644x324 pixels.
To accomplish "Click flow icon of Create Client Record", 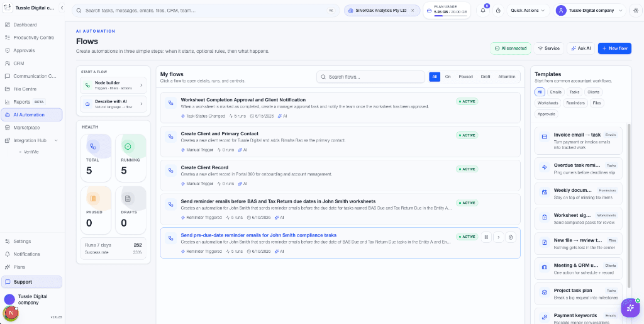I will pyautogui.click(x=171, y=170).
